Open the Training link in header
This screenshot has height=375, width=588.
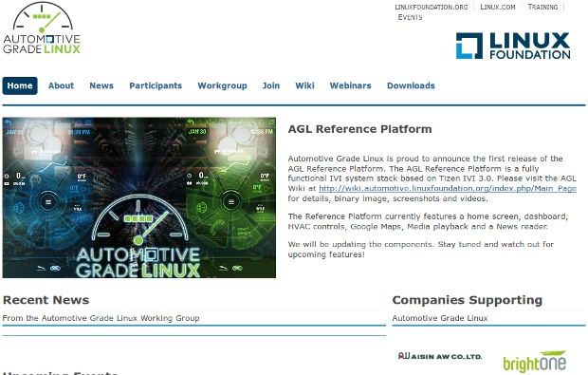pos(542,8)
